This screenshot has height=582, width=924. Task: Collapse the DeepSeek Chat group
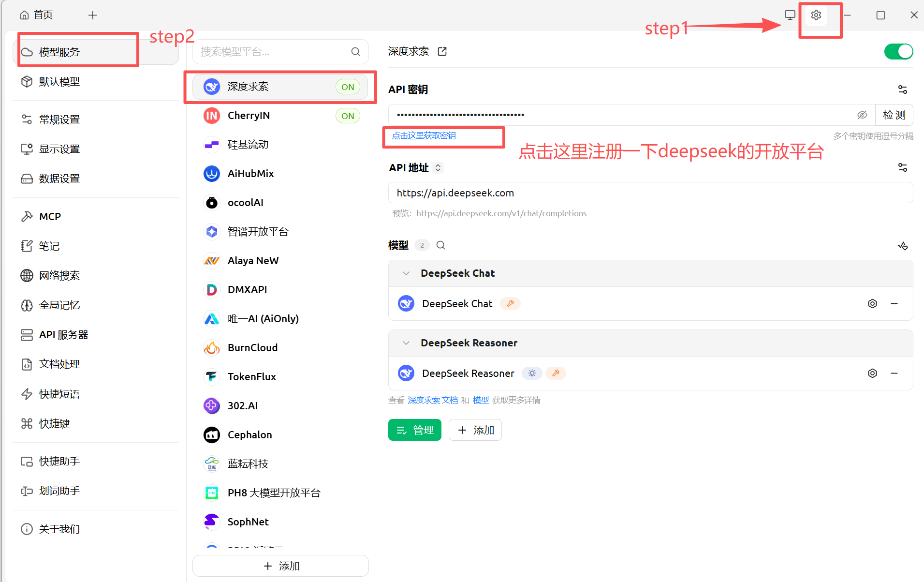point(406,273)
